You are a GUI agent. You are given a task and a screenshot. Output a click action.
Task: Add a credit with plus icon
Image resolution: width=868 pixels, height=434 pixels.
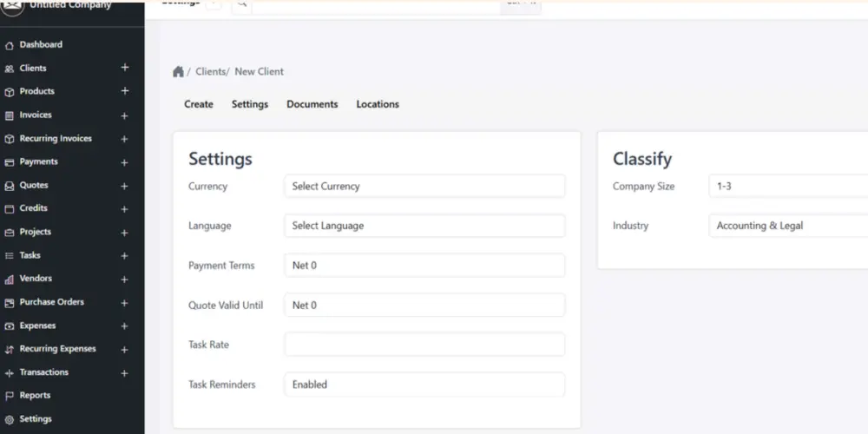[x=124, y=209]
